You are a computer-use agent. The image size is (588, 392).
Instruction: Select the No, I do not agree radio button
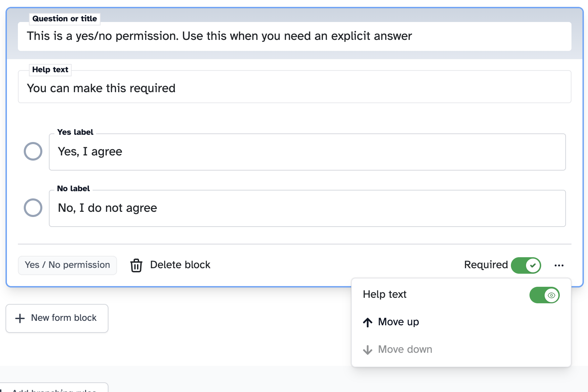pyautogui.click(x=33, y=207)
